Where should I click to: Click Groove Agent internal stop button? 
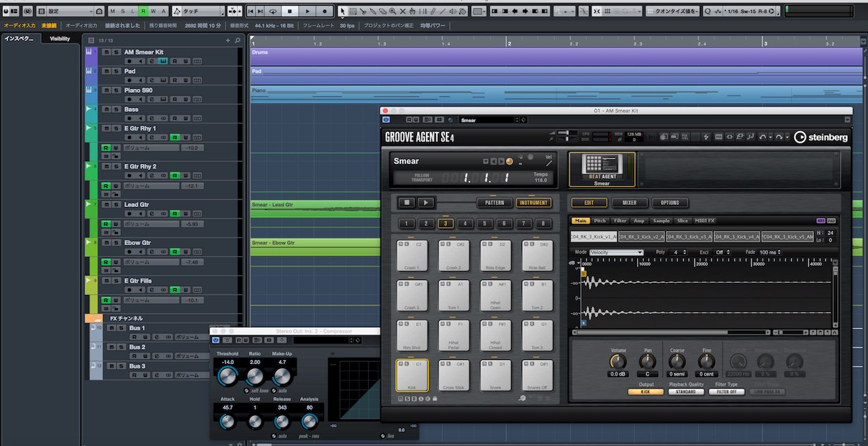[x=407, y=202]
